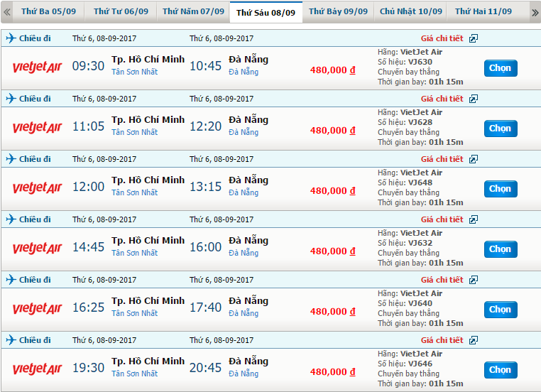Screen dimensions: 541x392
Task: Open price detail popup icon for VJ646 flight
Action: point(474,340)
